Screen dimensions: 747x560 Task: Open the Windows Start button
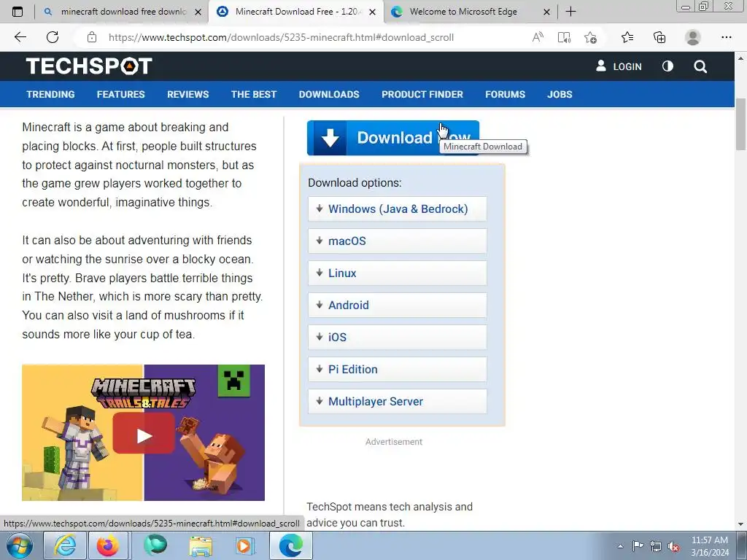[x=18, y=545]
